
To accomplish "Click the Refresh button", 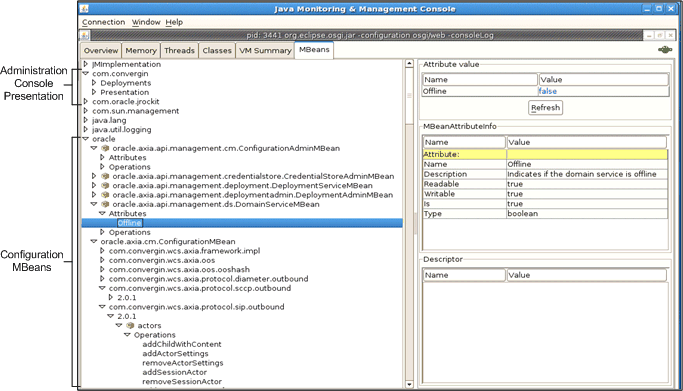I will click(545, 108).
